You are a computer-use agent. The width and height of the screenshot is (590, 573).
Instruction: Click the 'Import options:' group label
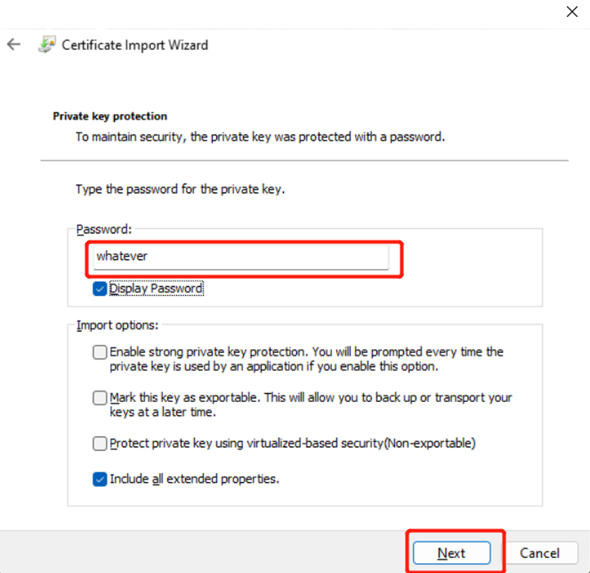(x=117, y=325)
